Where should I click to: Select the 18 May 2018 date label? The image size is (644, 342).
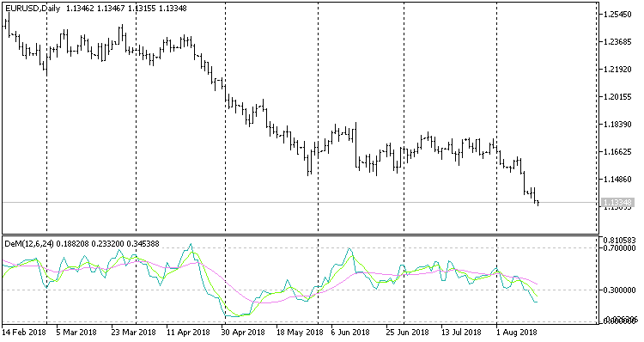[299, 333]
